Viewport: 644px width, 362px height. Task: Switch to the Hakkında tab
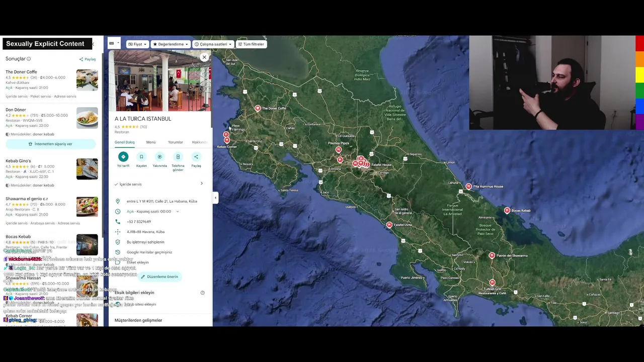click(200, 142)
